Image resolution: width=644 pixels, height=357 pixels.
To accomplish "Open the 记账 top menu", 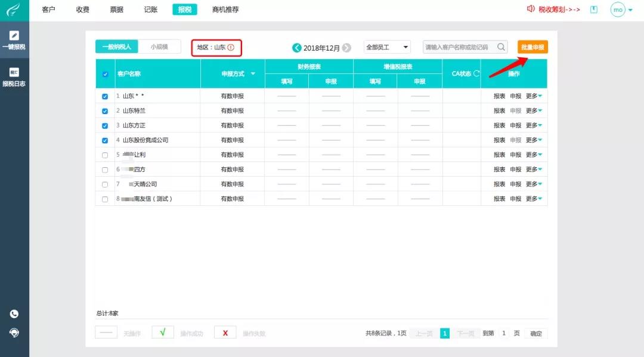I will pyautogui.click(x=151, y=10).
